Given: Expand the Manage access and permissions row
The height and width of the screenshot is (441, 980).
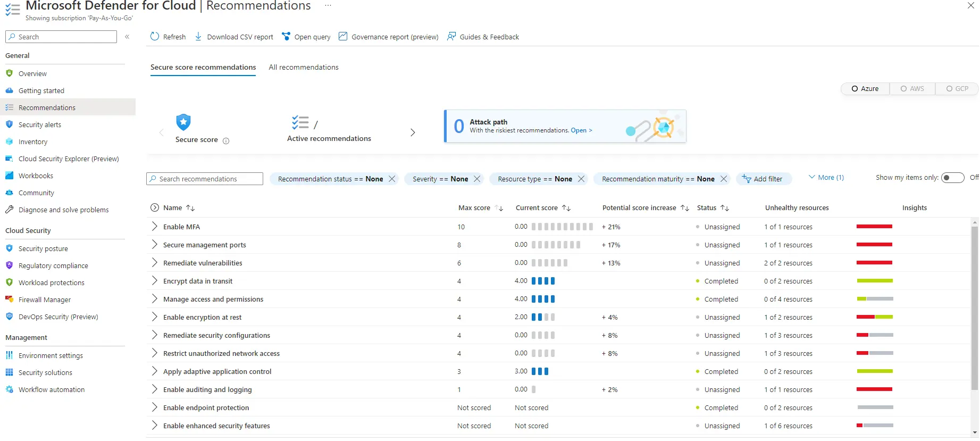Looking at the screenshot, I should tap(154, 298).
